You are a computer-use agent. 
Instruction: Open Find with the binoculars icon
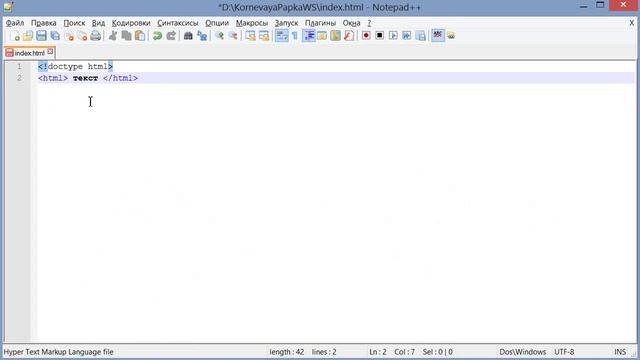pos(188,36)
